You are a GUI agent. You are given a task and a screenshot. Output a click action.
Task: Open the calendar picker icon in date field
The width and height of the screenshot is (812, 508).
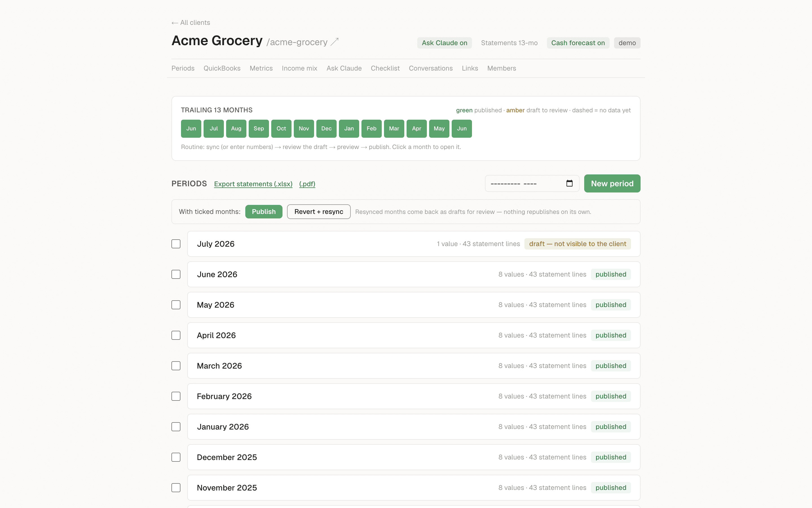(570, 183)
